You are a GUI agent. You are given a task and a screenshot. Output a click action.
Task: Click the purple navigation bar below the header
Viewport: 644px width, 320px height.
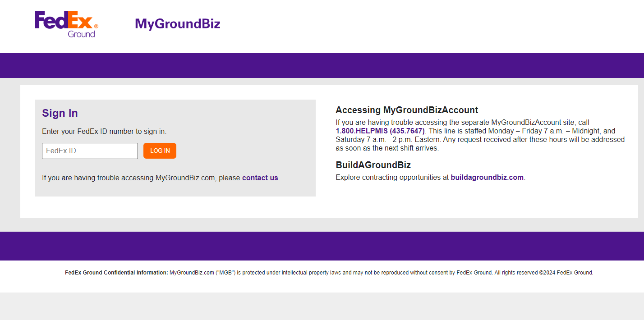[x=322, y=65]
